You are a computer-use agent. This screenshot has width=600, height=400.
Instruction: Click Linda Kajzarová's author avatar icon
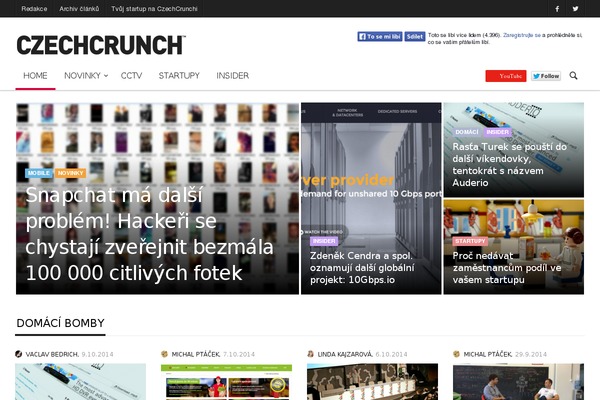tap(311, 354)
